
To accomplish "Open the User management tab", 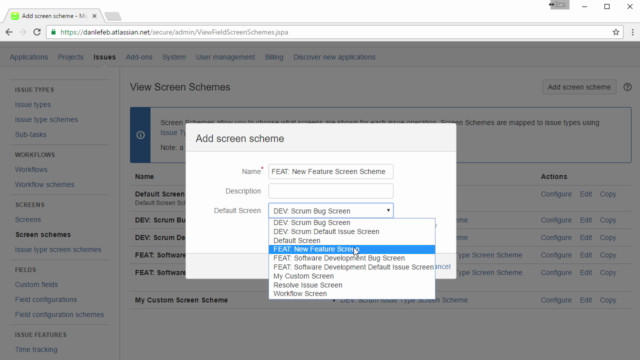I will point(225,57).
